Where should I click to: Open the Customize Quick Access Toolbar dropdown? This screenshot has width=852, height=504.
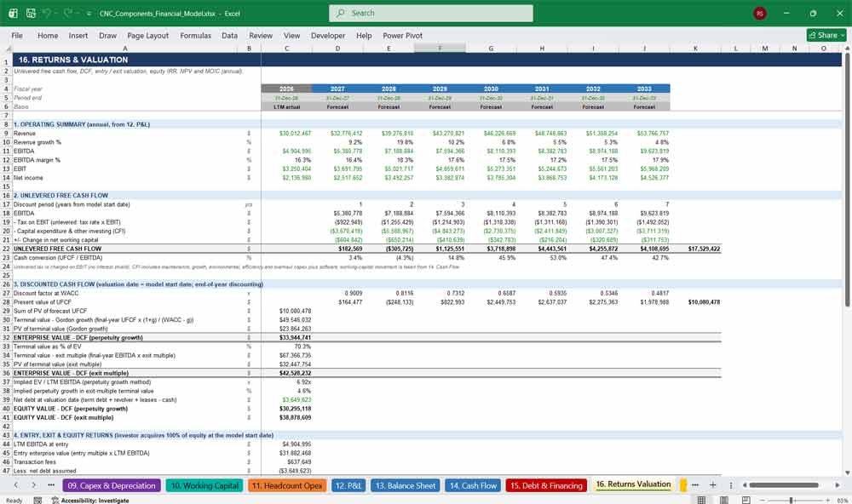89,14
